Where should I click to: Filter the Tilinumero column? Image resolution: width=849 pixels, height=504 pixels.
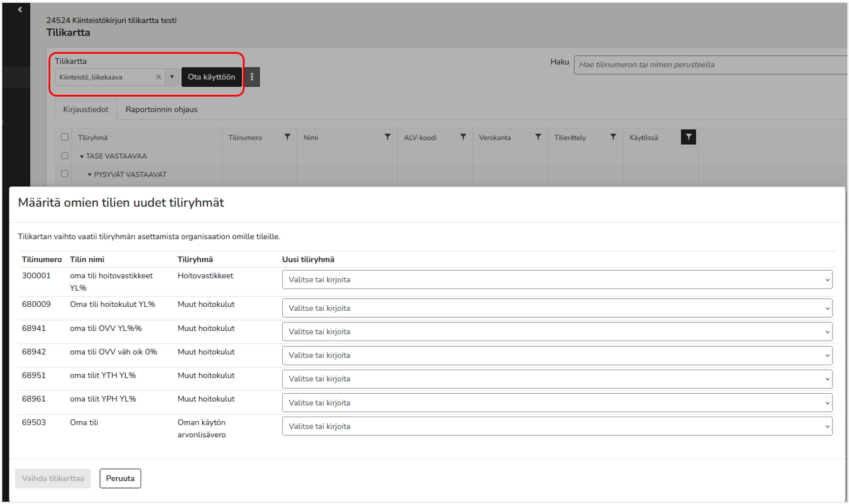click(x=287, y=137)
